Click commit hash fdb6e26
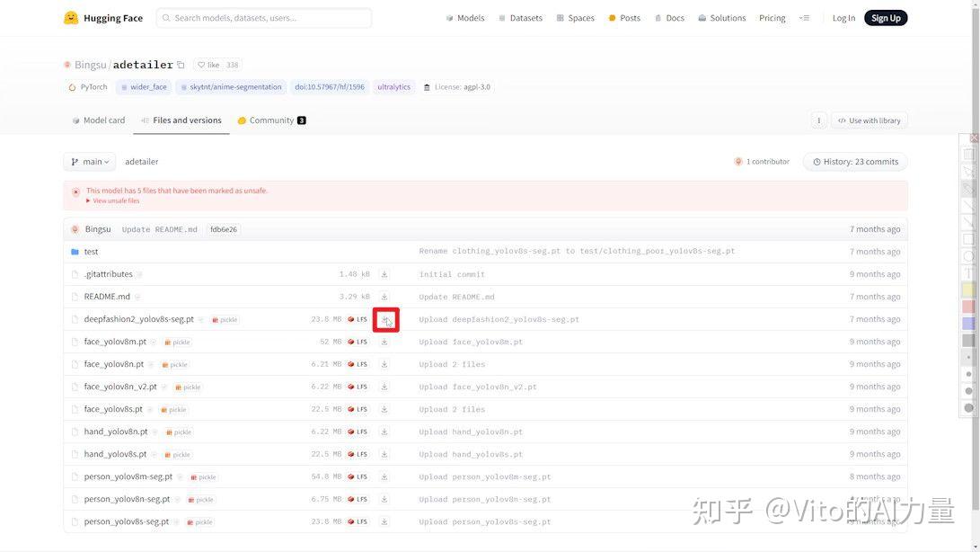This screenshot has width=980, height=552. [224, 229]
